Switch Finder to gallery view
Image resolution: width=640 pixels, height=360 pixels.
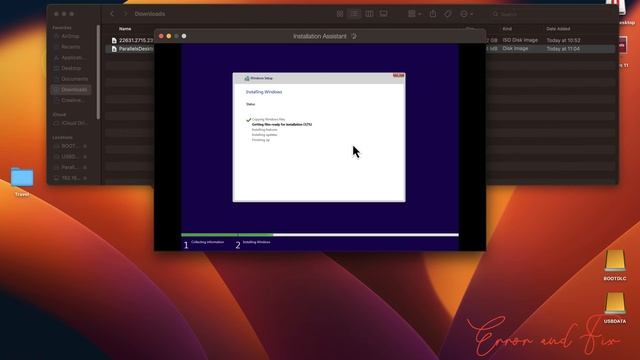click(x=383, y=14)
